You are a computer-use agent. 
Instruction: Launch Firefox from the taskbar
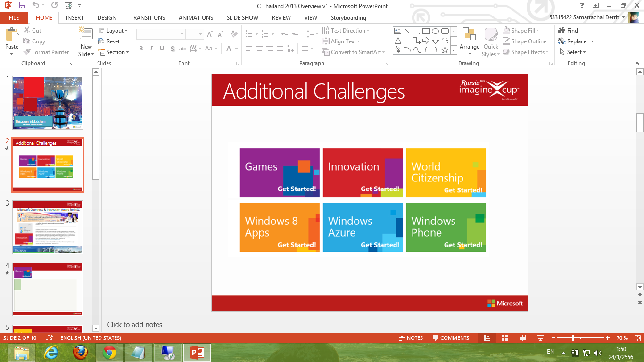pos(80,352)
